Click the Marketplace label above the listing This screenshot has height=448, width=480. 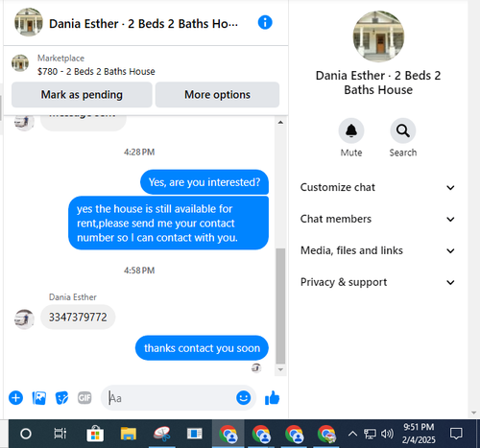click(60, 59)
